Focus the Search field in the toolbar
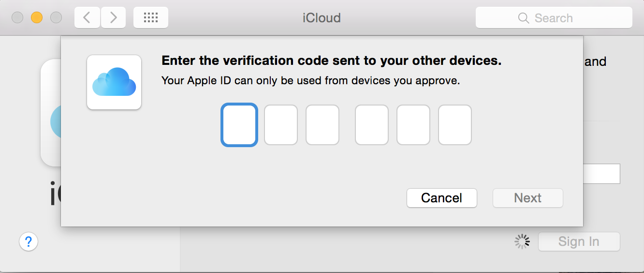644x273 pixels. 554,18
